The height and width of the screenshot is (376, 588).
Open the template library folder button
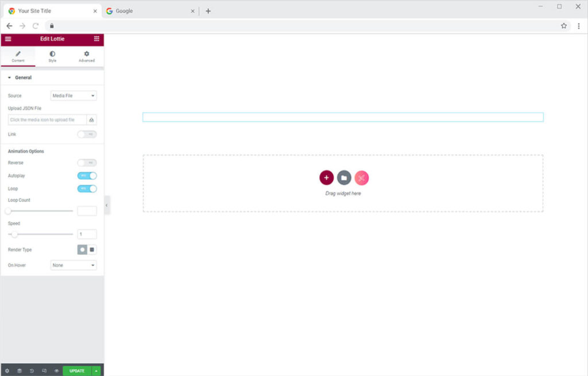(344, 178)
